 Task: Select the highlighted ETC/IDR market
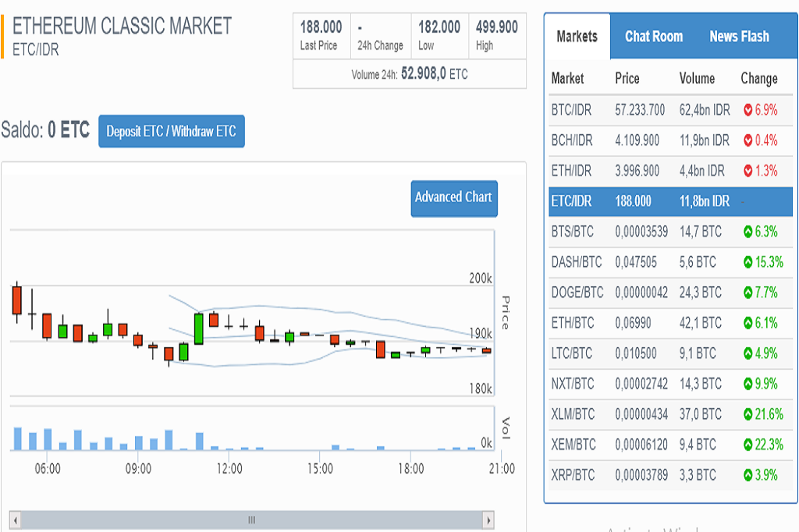tap(670, 201)
